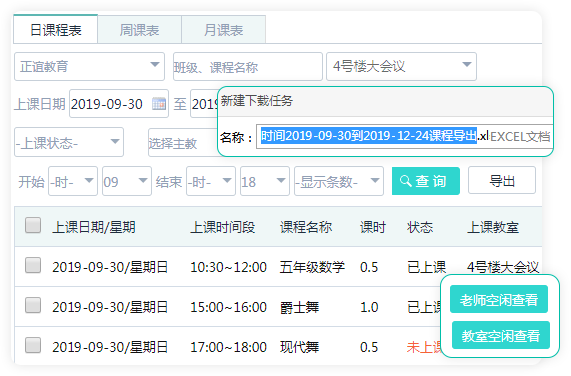Open the start minute dropdown showing 09

click(x=127, y=181)
